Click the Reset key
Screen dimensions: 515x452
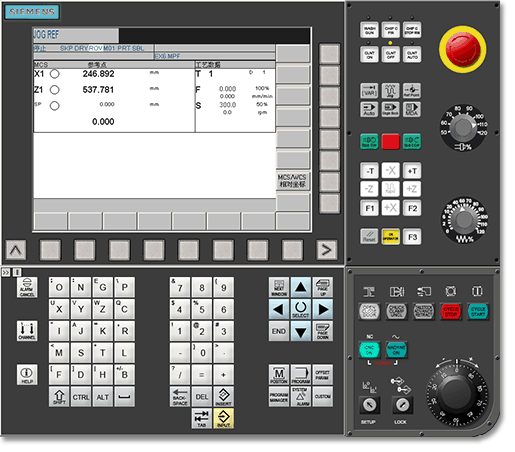click(x=369, y=237)
